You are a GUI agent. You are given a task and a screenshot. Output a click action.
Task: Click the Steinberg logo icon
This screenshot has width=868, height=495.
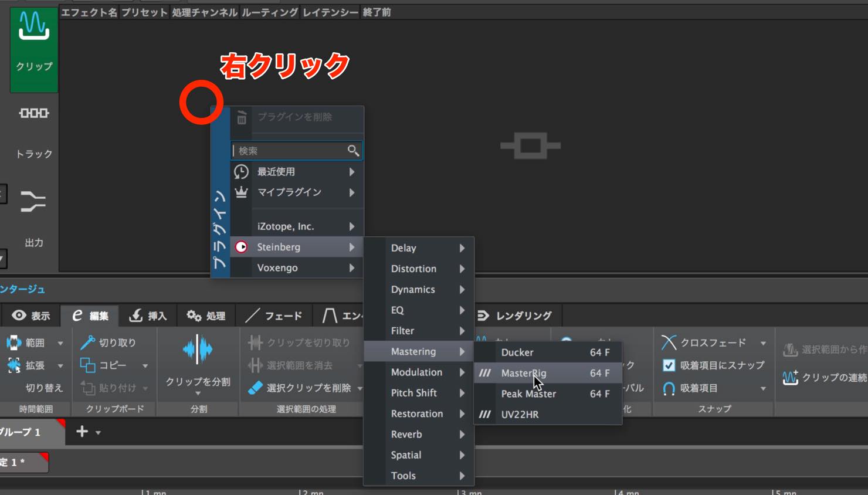tap(241, 247)
